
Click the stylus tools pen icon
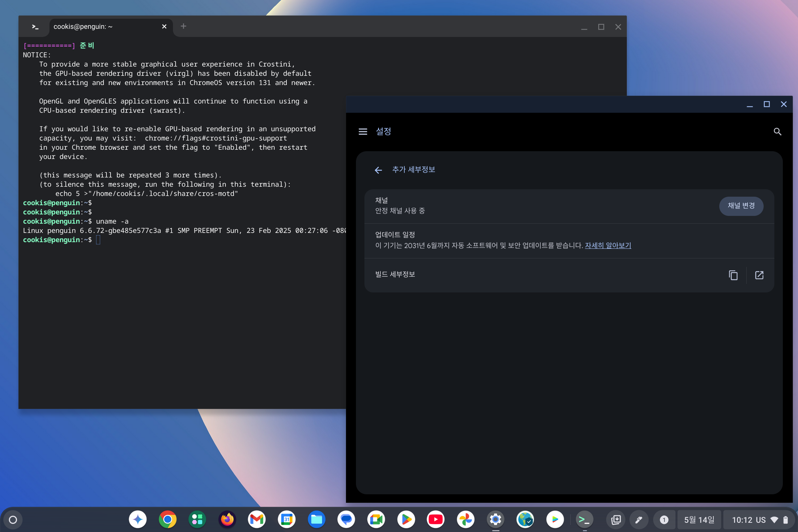point(638,520)
